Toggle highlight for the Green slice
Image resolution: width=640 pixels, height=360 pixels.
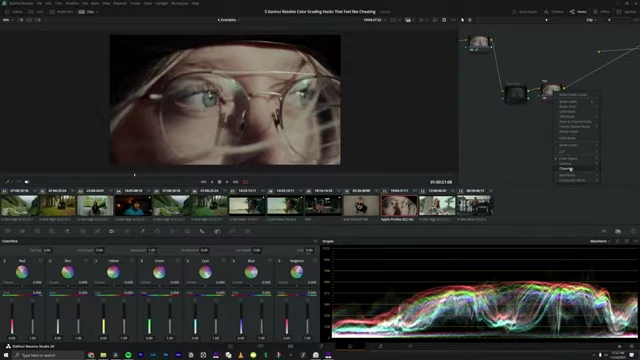click(142, 260)
